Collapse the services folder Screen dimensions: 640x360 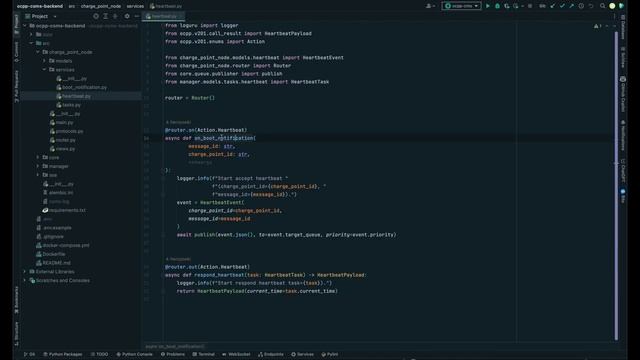click(44, 70)
